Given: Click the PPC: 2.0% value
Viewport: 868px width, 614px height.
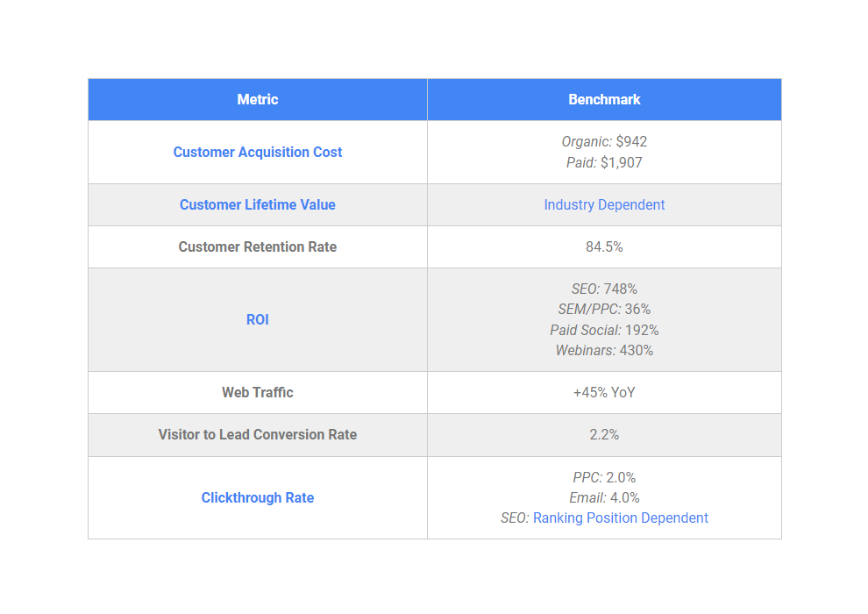Looking at the screenshot, I should tap(604, 477).
